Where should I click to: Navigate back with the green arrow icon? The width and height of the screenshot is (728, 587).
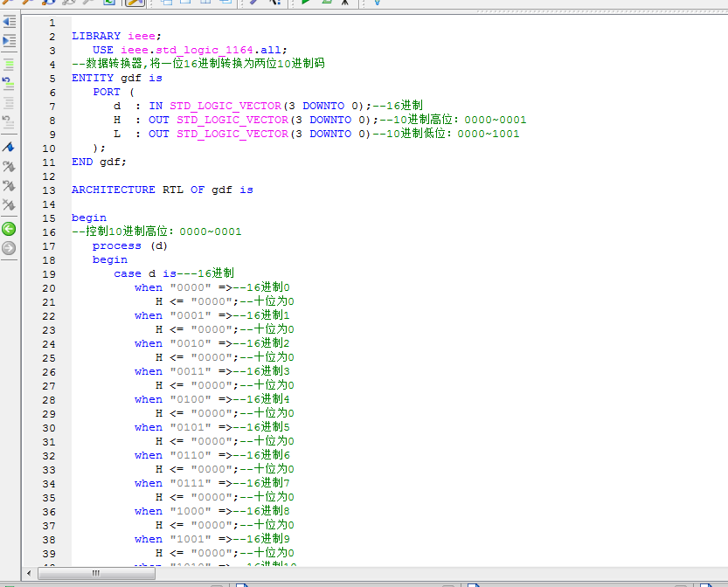point(9,229)
